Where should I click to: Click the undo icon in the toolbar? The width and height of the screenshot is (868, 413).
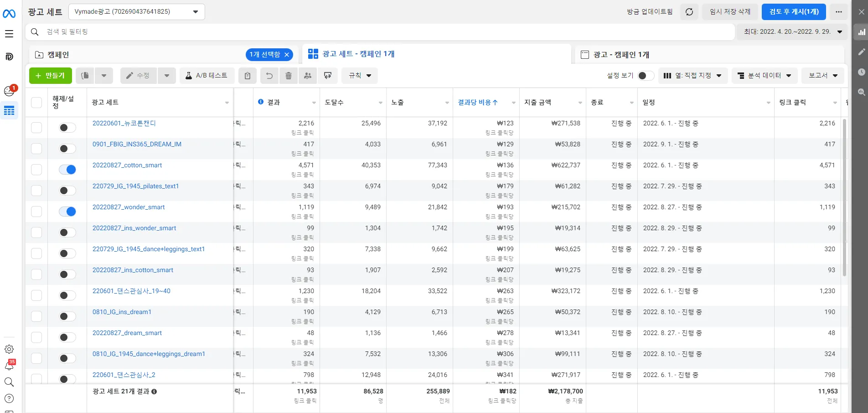click(x=269, y=76)
